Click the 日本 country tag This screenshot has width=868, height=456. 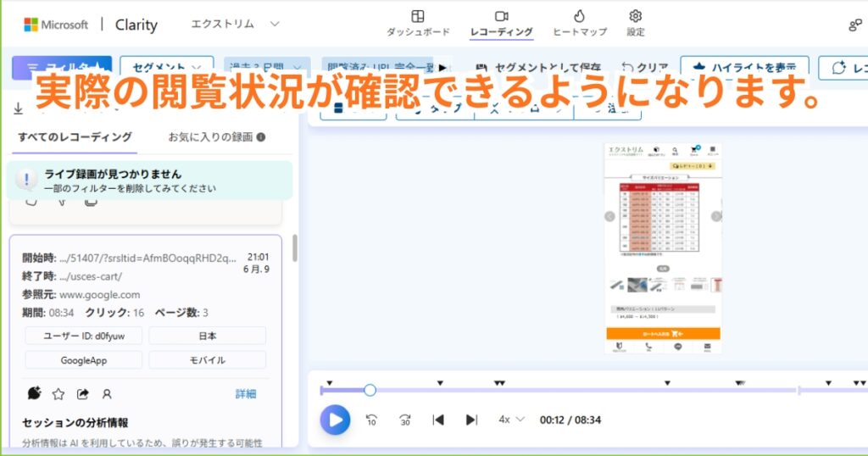(207, 336)
